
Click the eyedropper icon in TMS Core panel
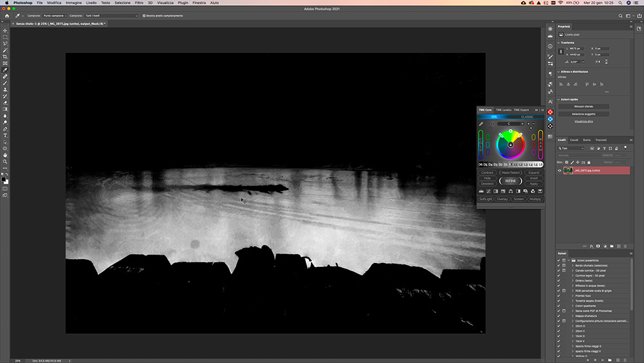tap(481, 124)
